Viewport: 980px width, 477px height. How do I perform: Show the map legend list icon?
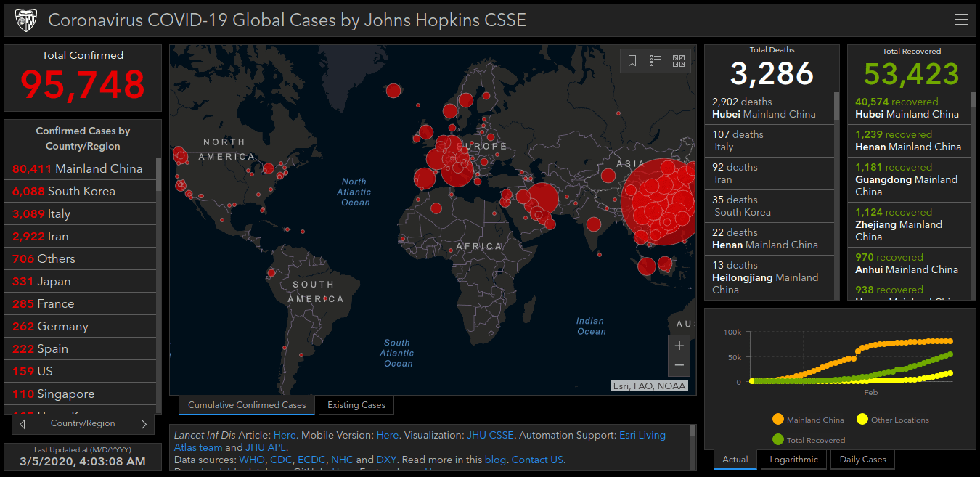point(656,61)
